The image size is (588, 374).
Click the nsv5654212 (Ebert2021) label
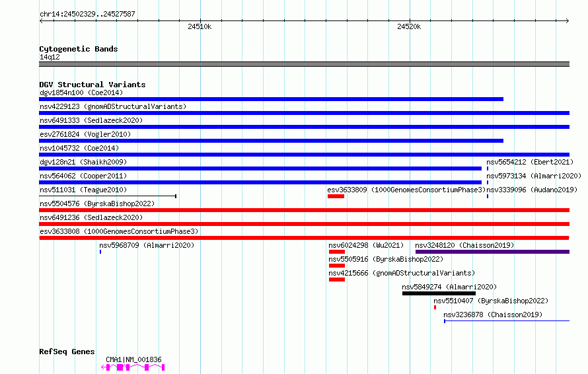pyautogui.click(x=530, y=162)
